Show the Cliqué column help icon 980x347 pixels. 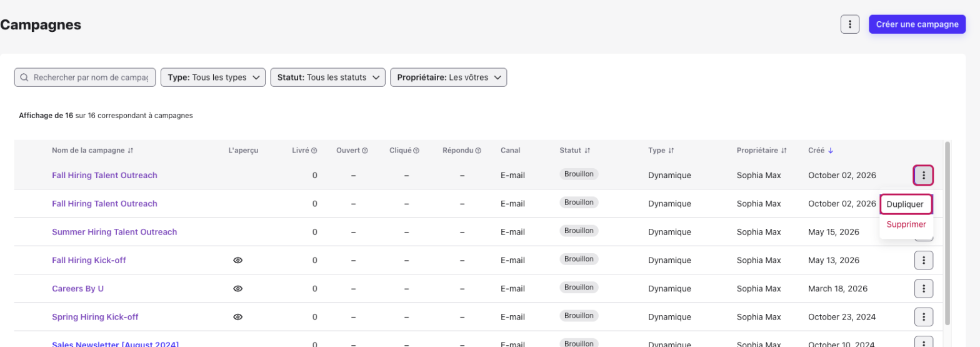(416, 151)
